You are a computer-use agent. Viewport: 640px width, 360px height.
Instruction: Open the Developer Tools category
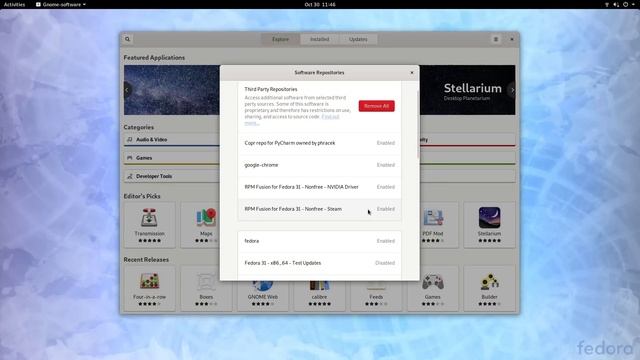(x=171, y=176)
